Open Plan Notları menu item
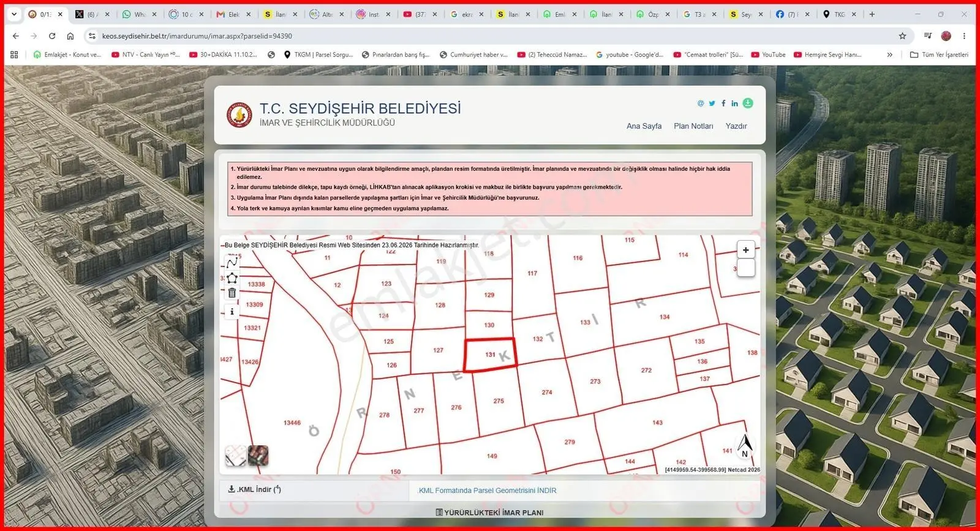980x531 pixels. [693, 126]
